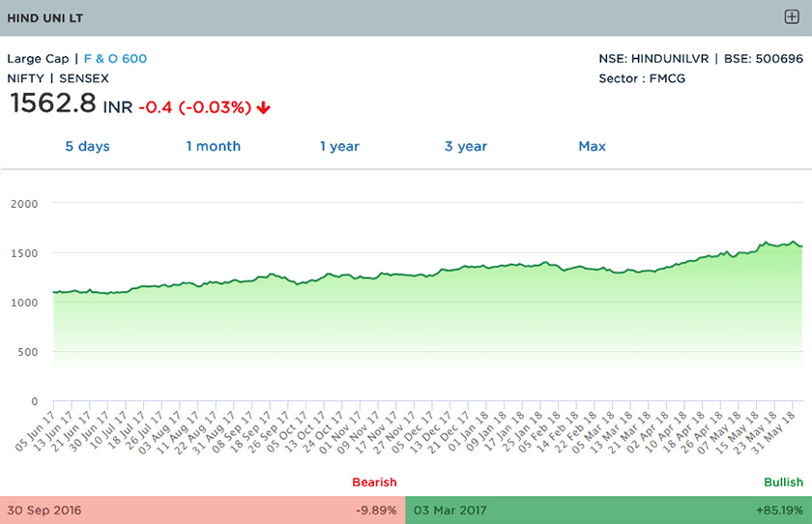Click the 1500 y-axis label
Screen dimensions: 812x524
coord(24,253)
